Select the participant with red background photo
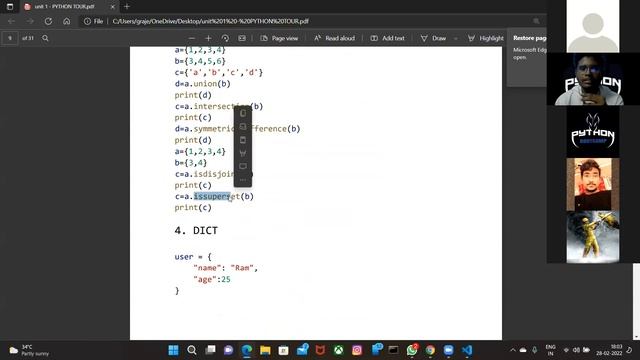 593,184
